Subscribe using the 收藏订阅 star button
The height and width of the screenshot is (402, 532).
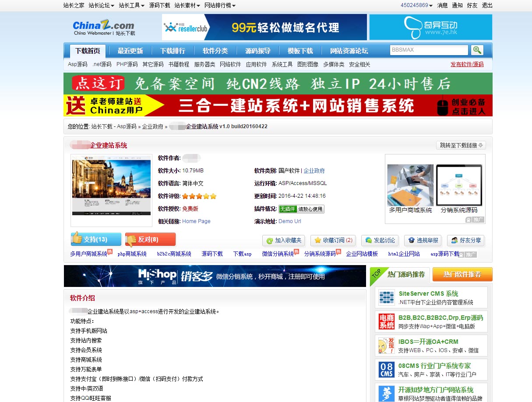333,241
